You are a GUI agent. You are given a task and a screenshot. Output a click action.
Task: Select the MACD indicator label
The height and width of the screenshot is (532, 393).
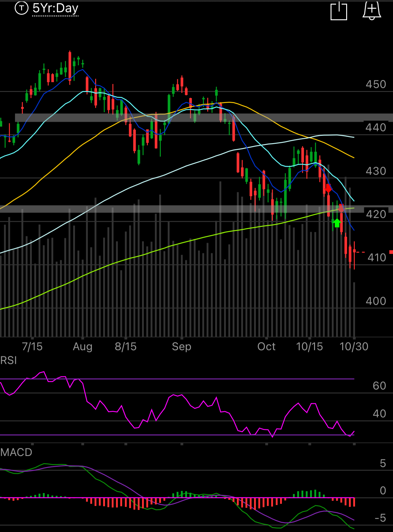click(x=16, y=452)
